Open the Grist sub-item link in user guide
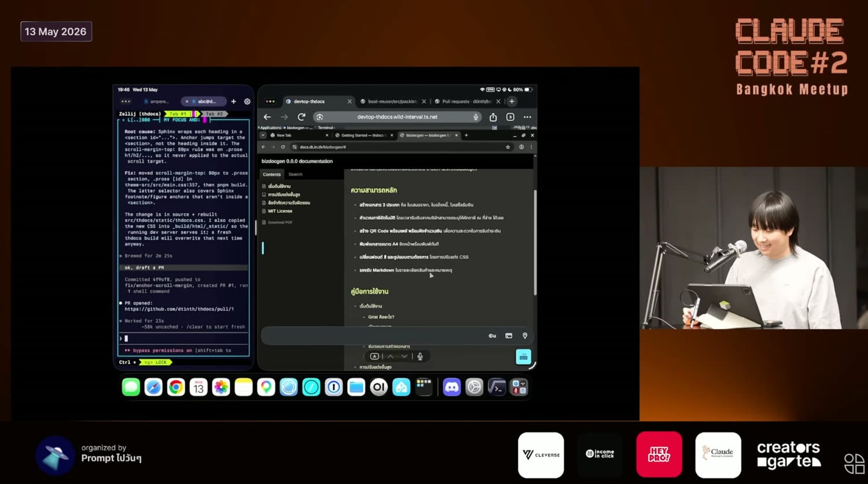Screen dimensions: 868x484 (381, 317)
